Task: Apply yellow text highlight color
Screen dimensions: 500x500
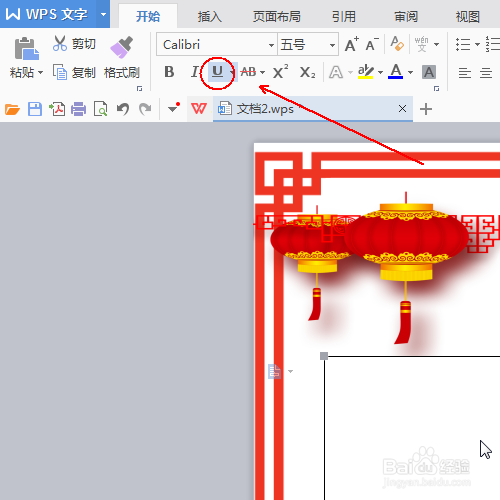Action: pyautogui.click(x=365, y=72)
